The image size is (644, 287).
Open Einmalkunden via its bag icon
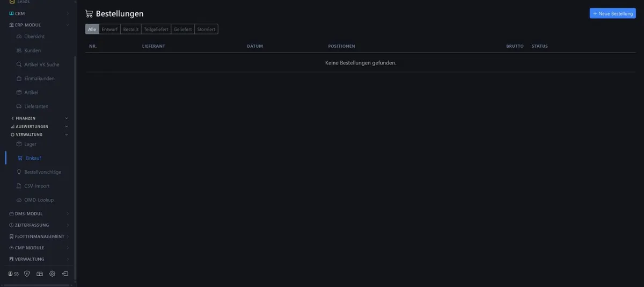click(x=19, y=78)
